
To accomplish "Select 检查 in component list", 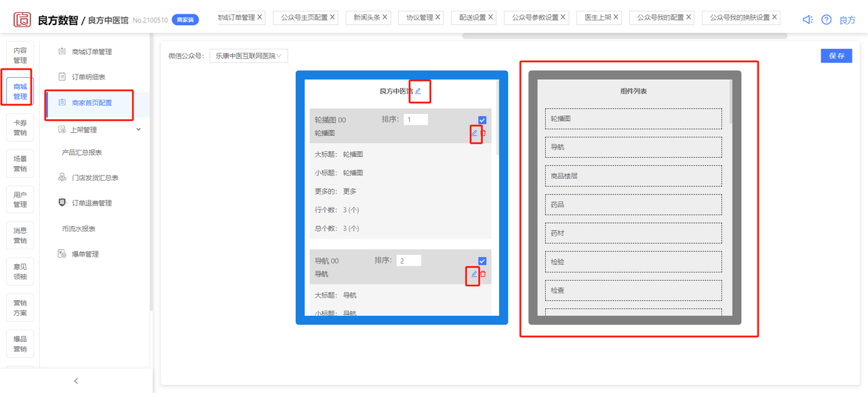I will coord(633,290).
